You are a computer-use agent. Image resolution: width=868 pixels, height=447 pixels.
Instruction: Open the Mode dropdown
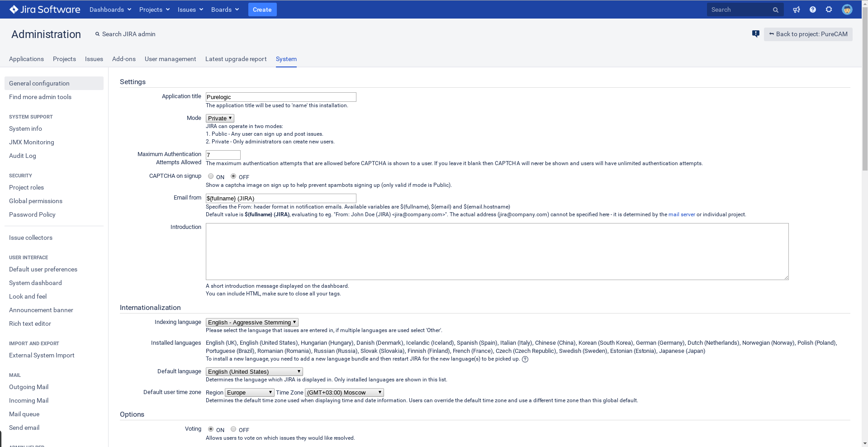coord(220,118)
